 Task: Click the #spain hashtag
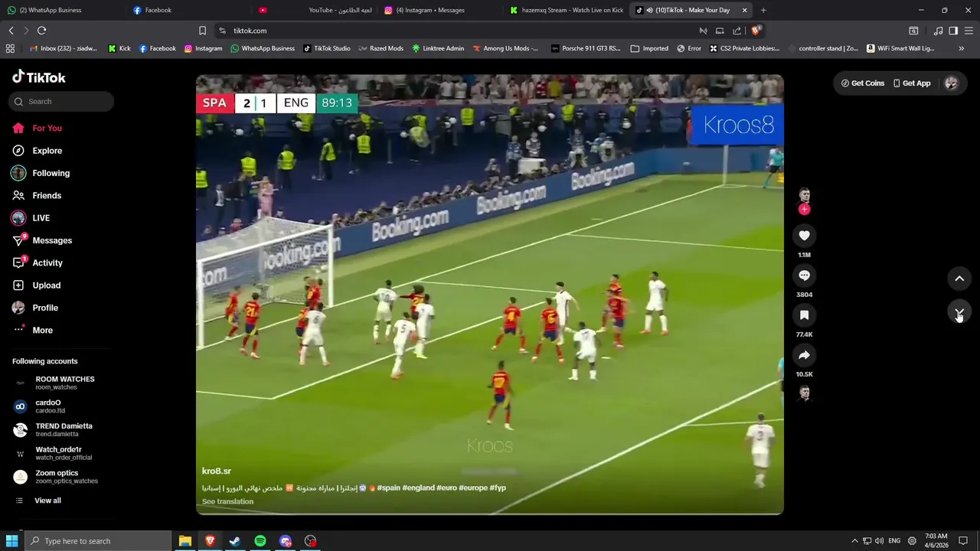(x=388, y=487)
